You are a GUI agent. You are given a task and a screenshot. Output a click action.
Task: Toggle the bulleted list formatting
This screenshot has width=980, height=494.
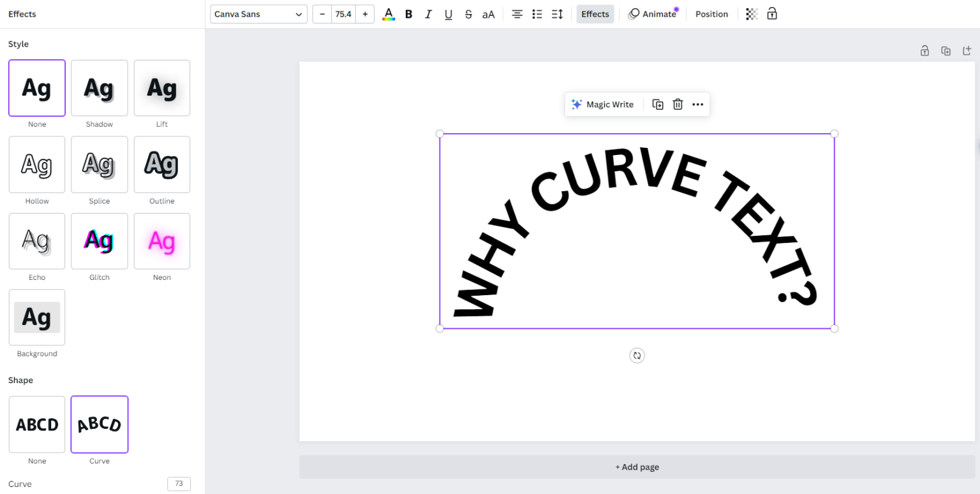pos(537,13)
